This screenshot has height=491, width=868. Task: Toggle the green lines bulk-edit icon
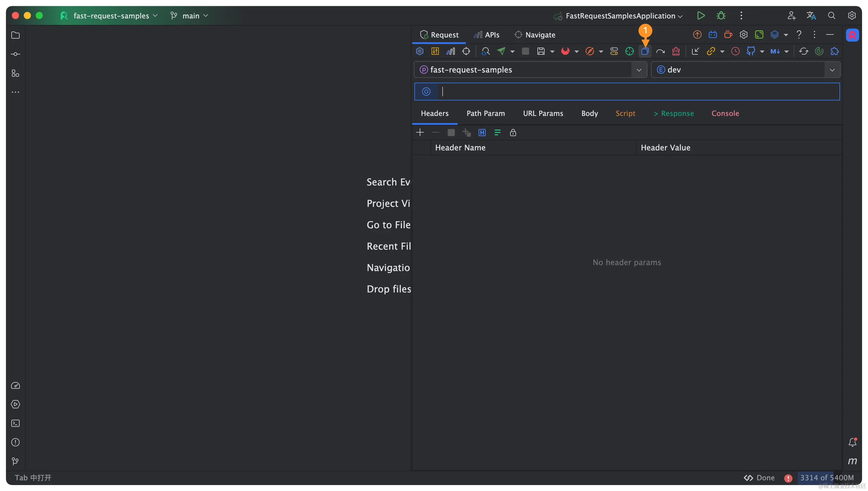(497, 133)
